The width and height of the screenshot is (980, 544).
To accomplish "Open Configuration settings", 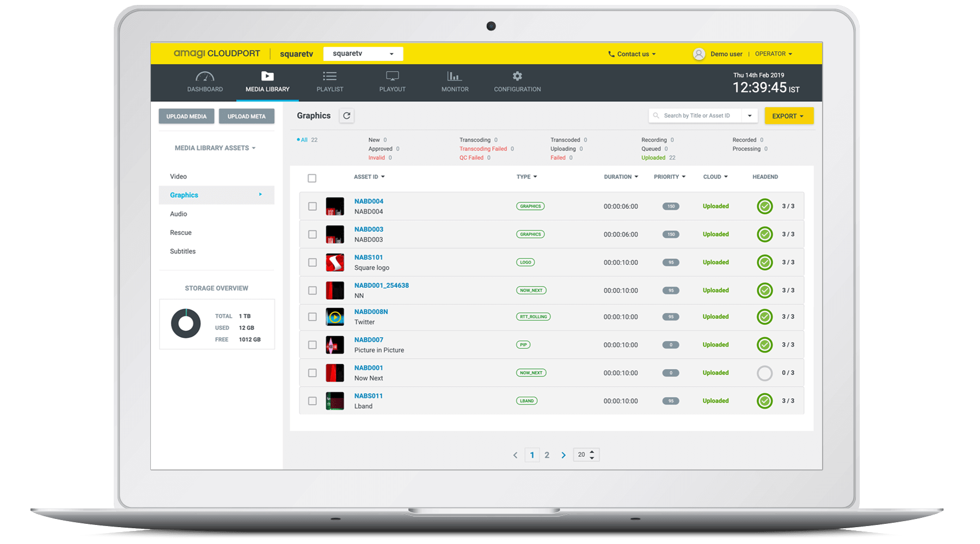I will (516, 82).
